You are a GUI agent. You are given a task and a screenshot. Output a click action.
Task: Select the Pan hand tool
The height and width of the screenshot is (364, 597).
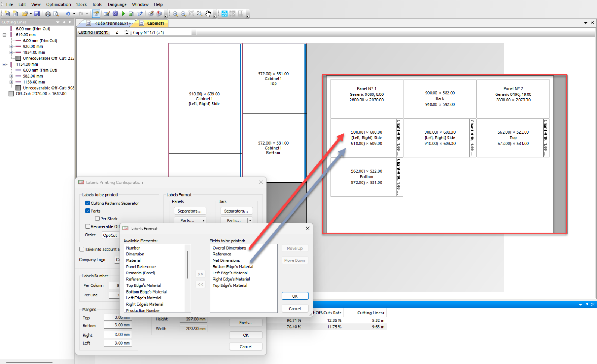208,14
